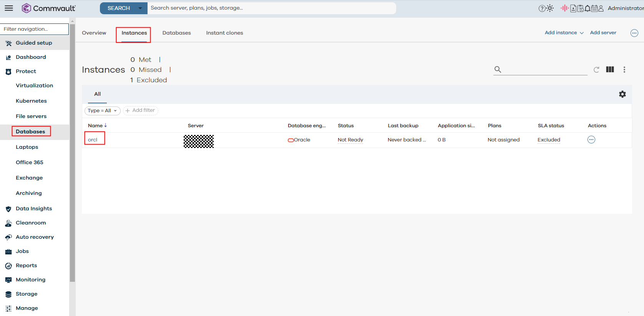Screen dimensions: 644x316
Task: Click the refresh icon for instances table
Action: pyautogui.click(x=596, y=70)
